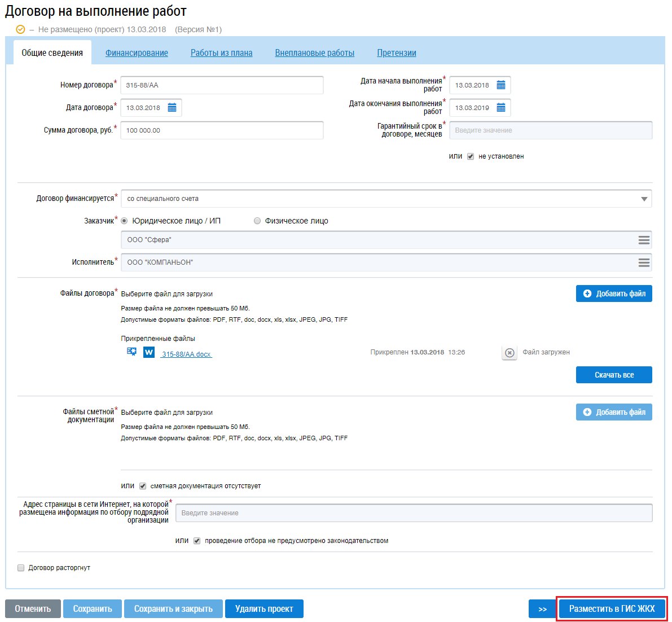Click the contract number input field
Screen dimensions: 672x622
coord(222,85)
